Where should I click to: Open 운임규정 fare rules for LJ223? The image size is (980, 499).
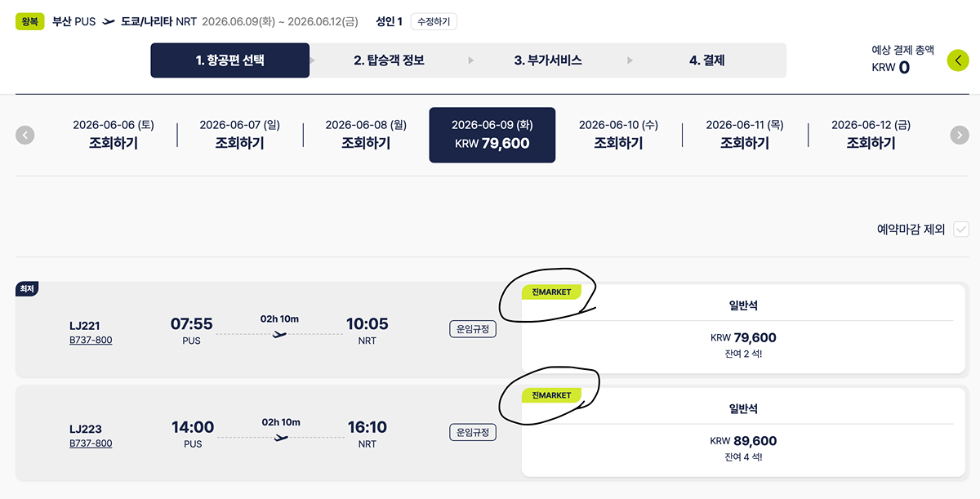click(x=473, y=432)
